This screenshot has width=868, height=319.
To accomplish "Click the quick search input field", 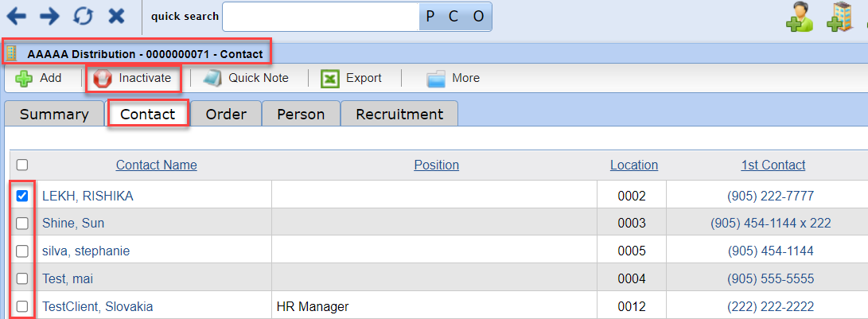I will click(x=321, y=17).
